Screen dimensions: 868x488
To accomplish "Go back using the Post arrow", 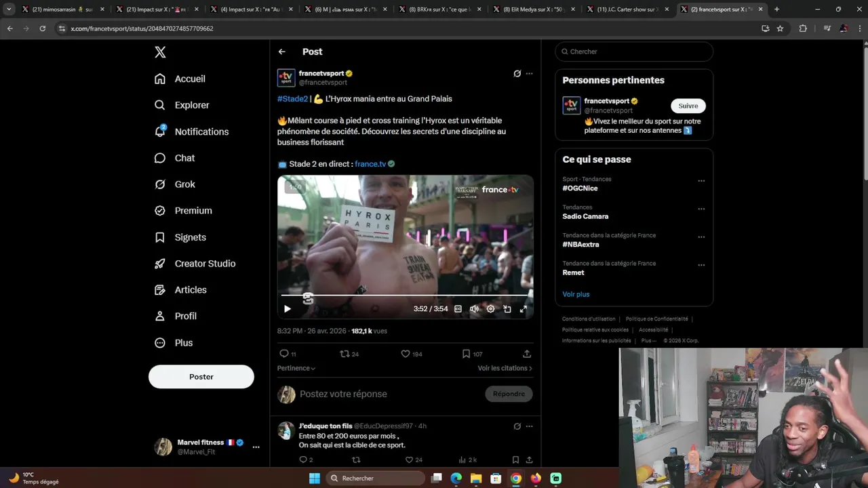I will [282, 52].
